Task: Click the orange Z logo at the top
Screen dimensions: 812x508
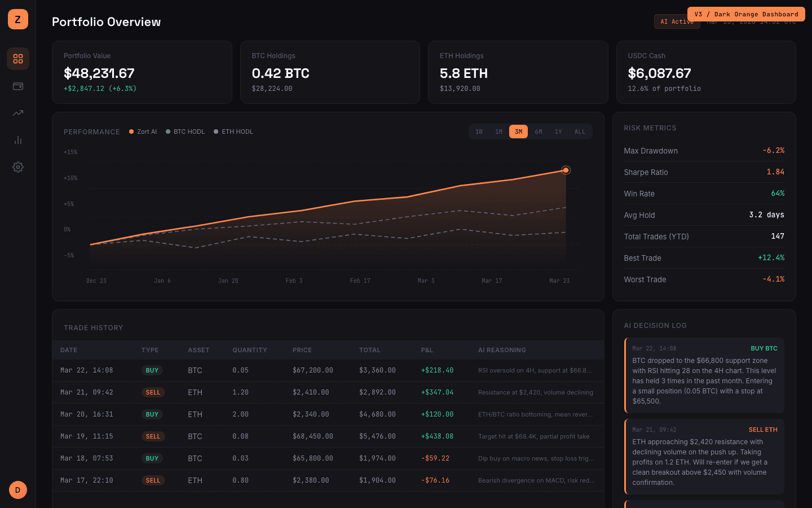Action: point(17,19)
